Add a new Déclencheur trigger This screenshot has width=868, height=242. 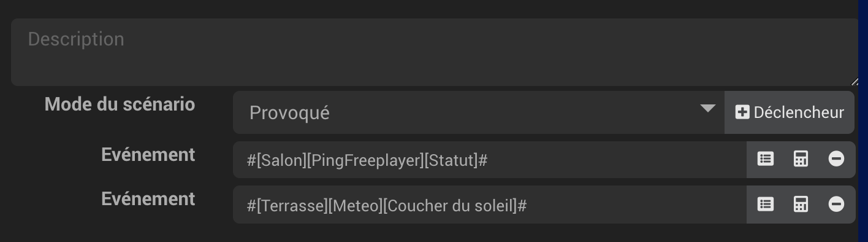coord(790,112)
